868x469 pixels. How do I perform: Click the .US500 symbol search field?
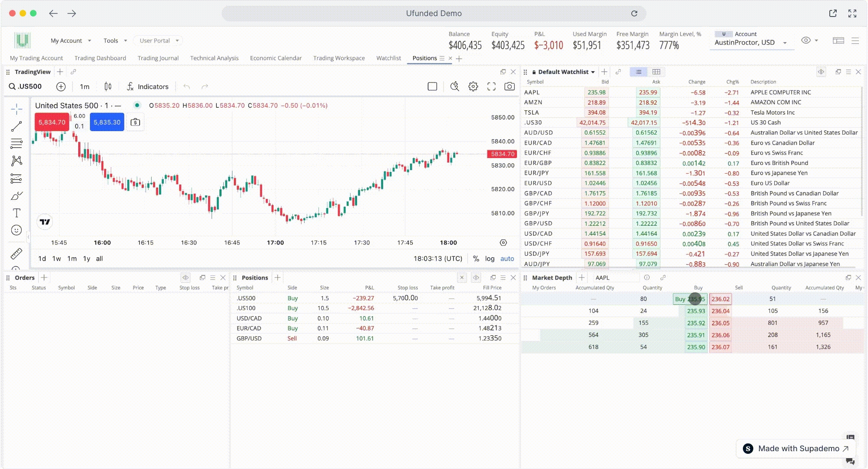(30, 86)
